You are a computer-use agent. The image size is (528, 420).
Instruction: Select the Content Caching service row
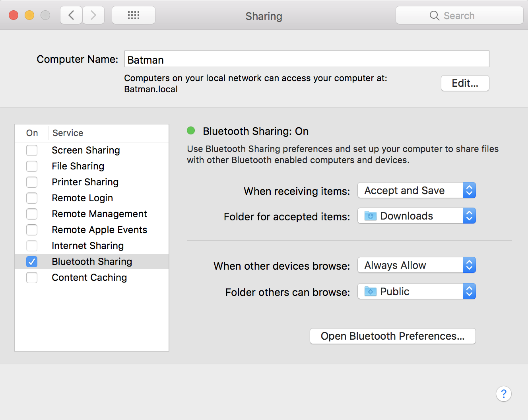(x=92, y=278)
